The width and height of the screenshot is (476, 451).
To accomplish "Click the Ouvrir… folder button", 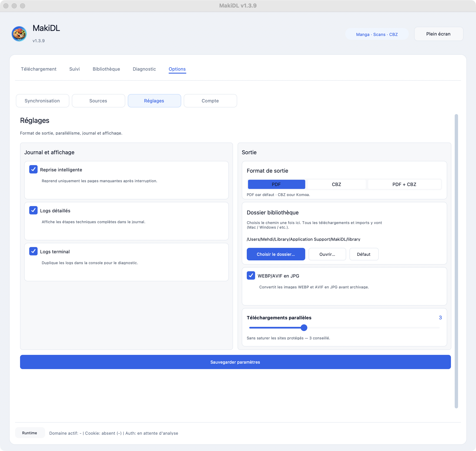I will click(x=327, y=254).
